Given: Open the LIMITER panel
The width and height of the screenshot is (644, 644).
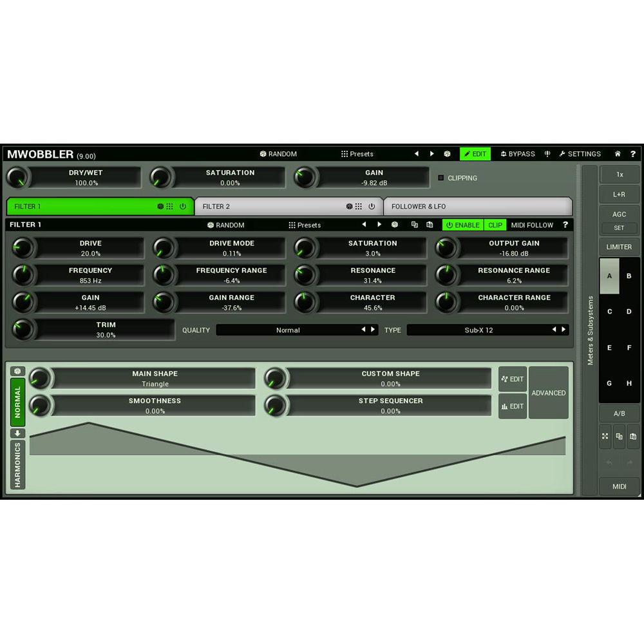Looking at the screenshot, I should [618, 247].
